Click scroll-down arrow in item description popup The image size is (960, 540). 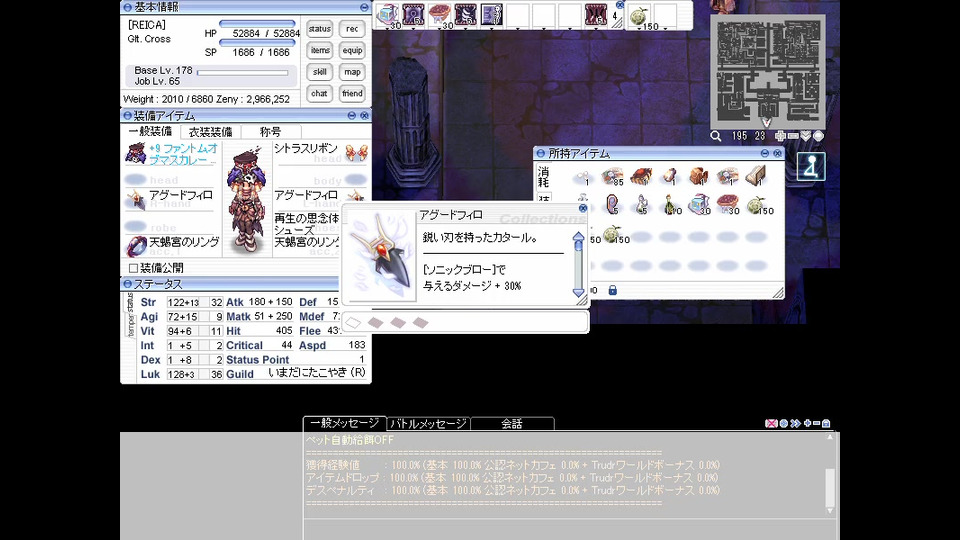tap(579, 293)
